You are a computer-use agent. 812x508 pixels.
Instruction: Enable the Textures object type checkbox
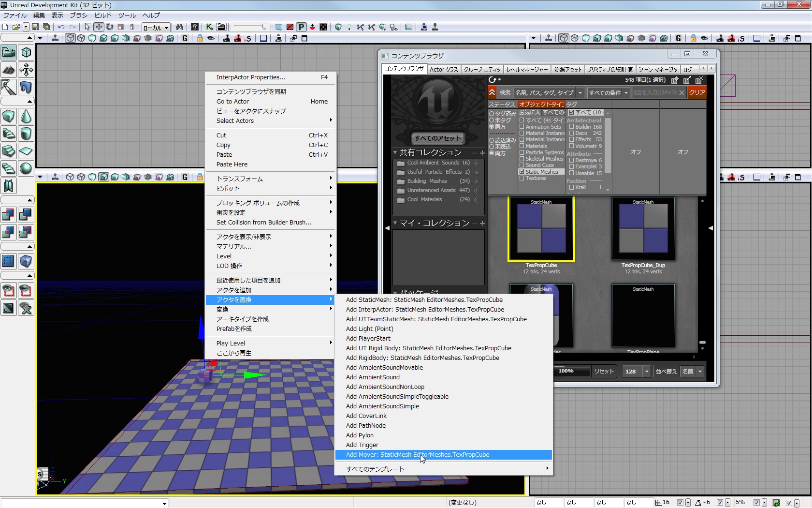[x=522, y=178]
